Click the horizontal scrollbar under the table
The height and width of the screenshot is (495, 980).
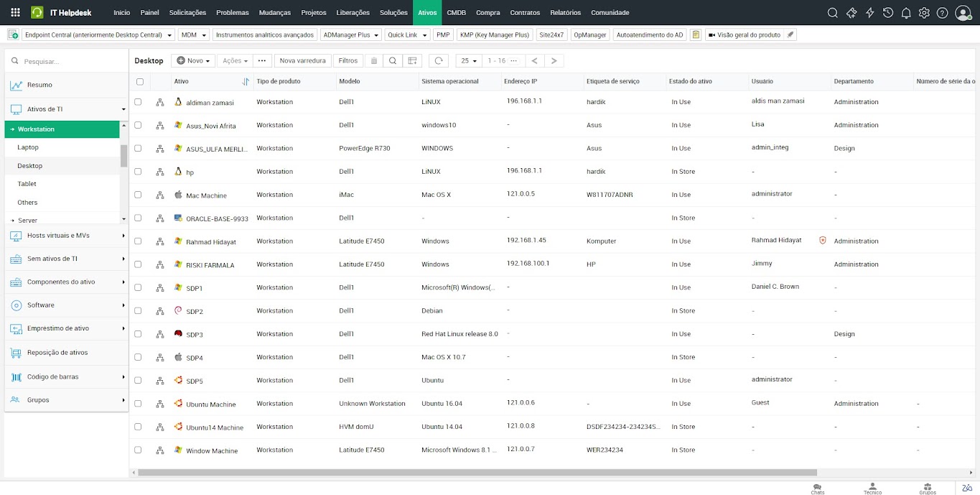(477, 473)
